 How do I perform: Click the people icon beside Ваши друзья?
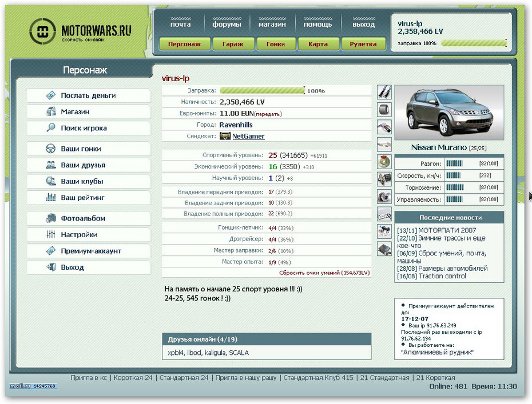[51, 165]
